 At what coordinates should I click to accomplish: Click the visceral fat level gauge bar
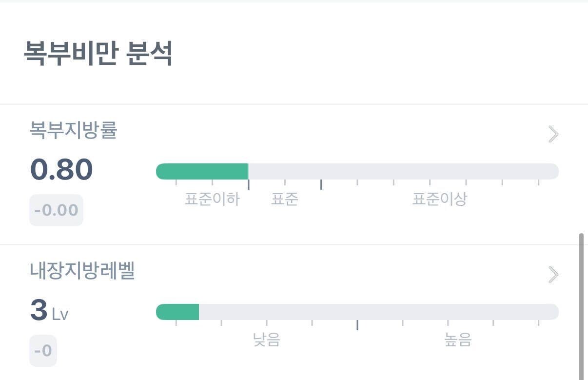pos(178,311)
